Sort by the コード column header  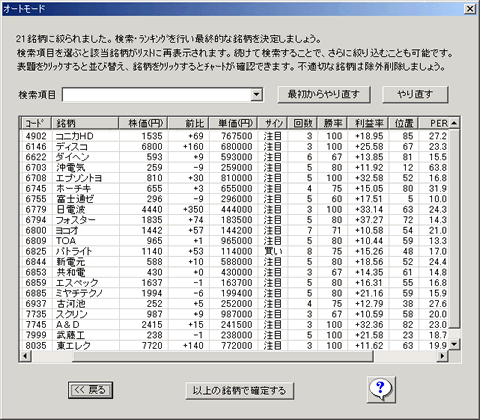[x=36, y=123]
